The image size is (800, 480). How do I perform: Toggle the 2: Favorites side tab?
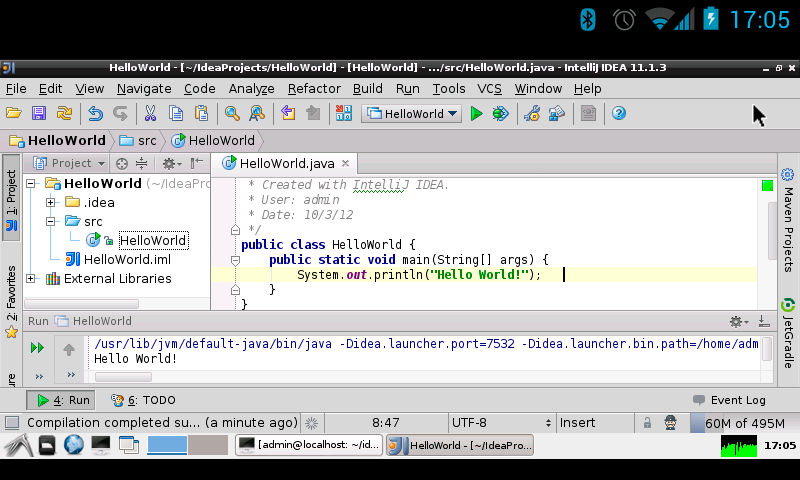pyautogui.click(x=11, y=301)
